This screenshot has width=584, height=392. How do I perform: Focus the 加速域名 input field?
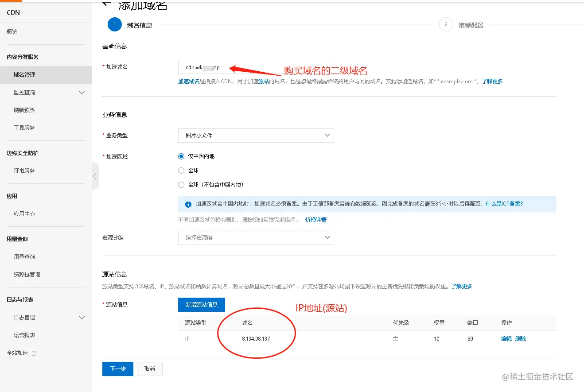pos(256,67)
